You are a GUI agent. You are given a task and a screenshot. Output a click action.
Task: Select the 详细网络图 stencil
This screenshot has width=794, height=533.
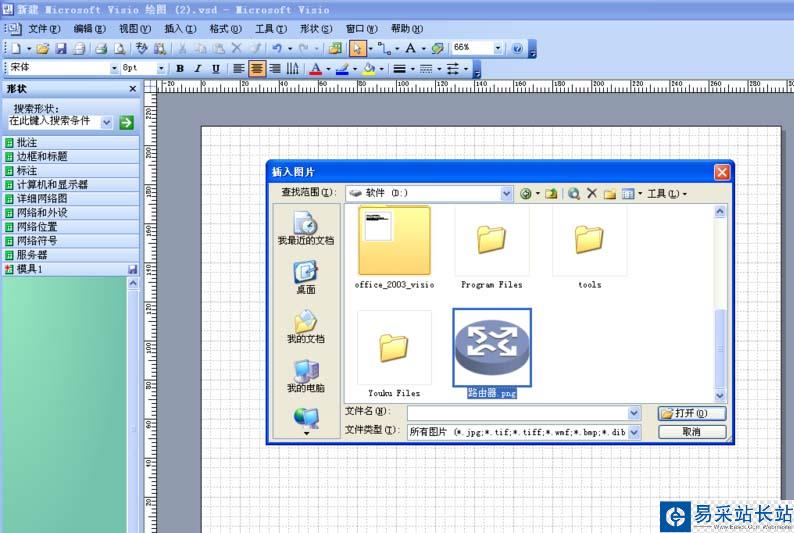point(71,198)
